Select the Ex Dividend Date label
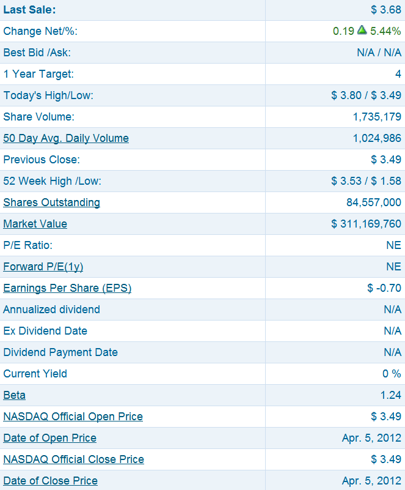Image resolution: width=405 pixels, height=490 pixels. point(45,331)
